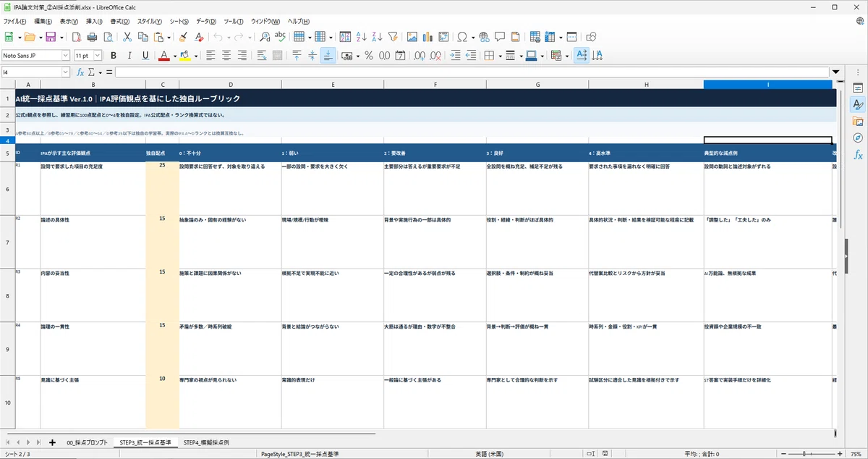Open the font name dropdown
Viewport: 868px width, 459px height.
click(x=65, y=55)
